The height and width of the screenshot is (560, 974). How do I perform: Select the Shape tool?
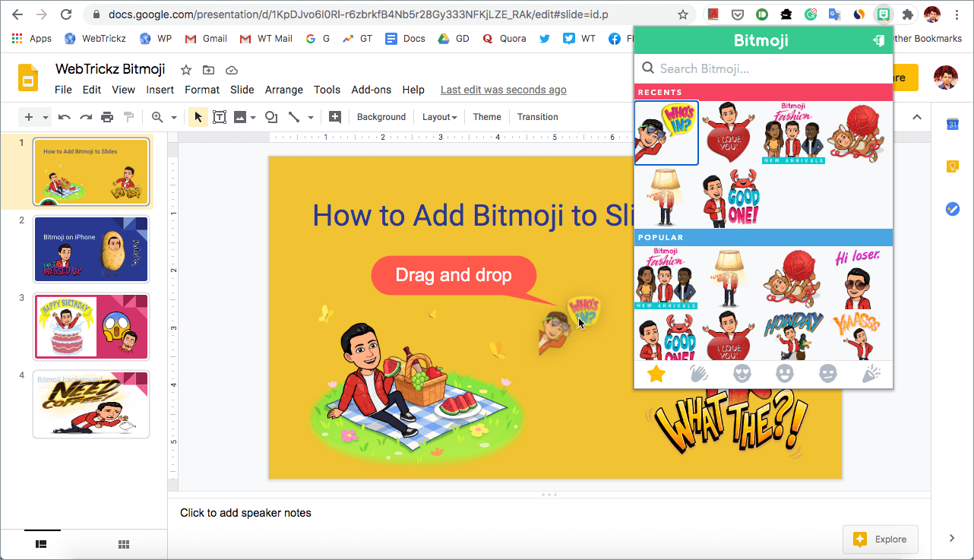click(271, 117)
